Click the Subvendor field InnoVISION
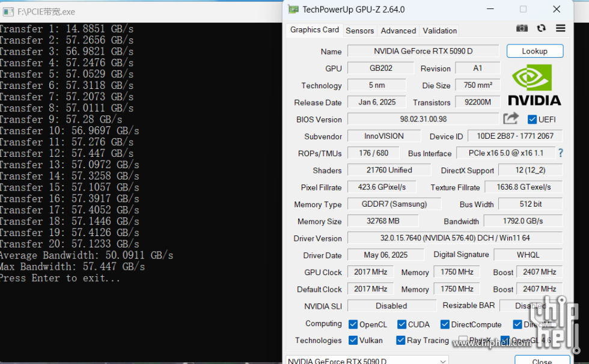 (x=384, y=136)
